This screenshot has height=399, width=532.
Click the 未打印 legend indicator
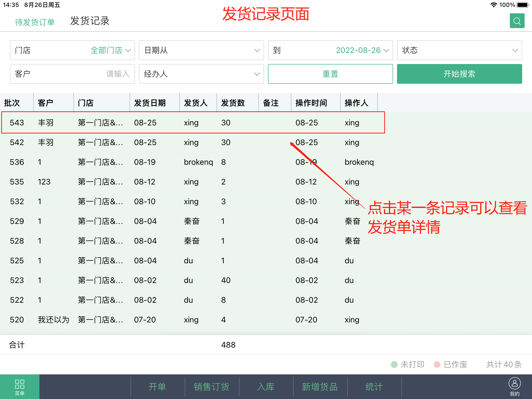(408, 365)
